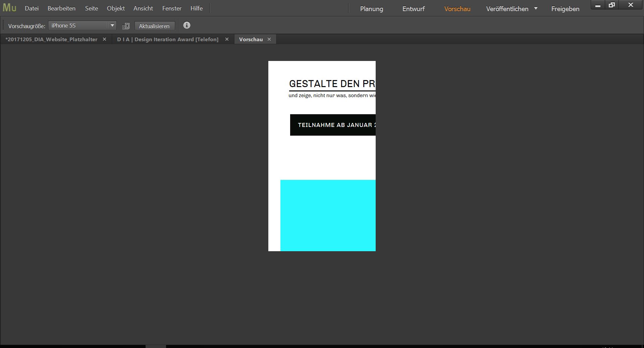Toggle the preview orientation rotate icon
This screenshot has height=348, width=644.
[x=126, y=26]
